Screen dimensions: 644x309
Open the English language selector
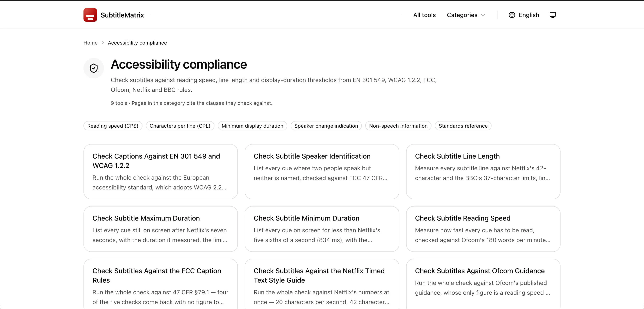click(524, 15)
